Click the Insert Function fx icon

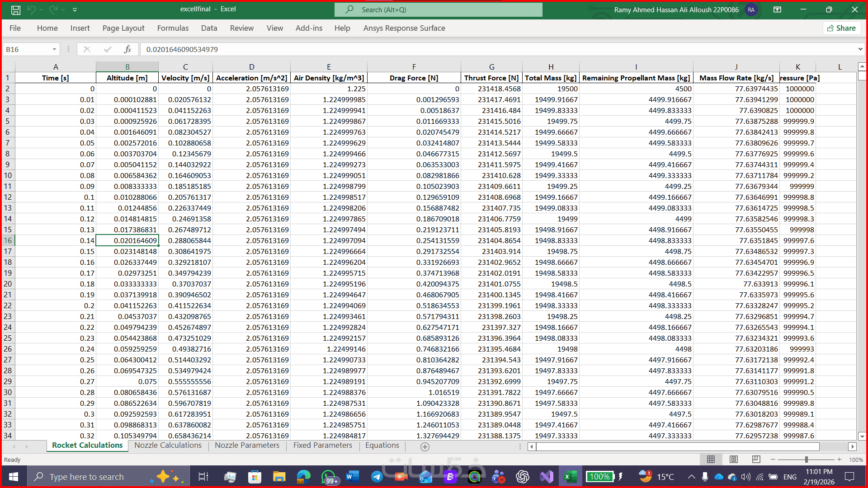click(x=127, y=49)
